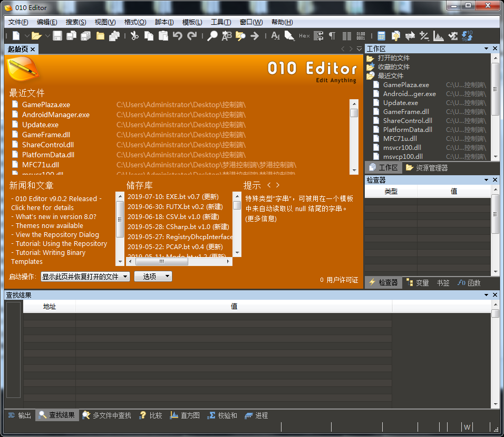This screenshot has height=437, width=504.
Task: Click the Save floppy disk icon
Action: click(57, 36)
